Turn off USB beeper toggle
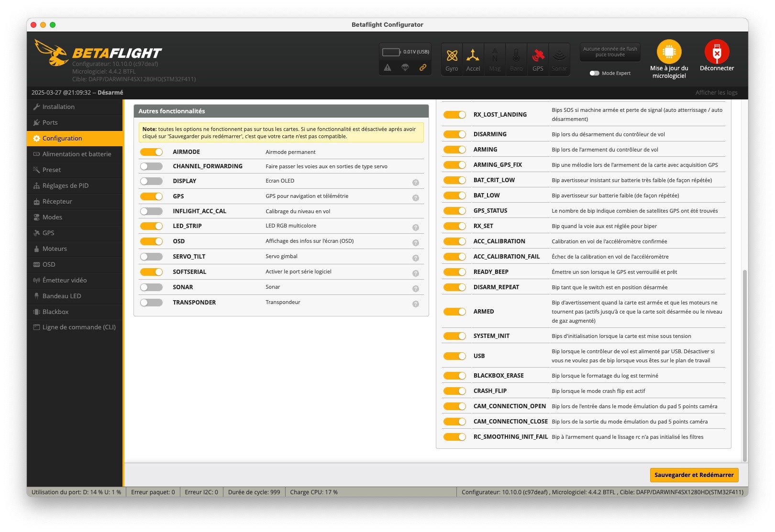This screenshot has width=775, height=532. [x=454, y=356]
